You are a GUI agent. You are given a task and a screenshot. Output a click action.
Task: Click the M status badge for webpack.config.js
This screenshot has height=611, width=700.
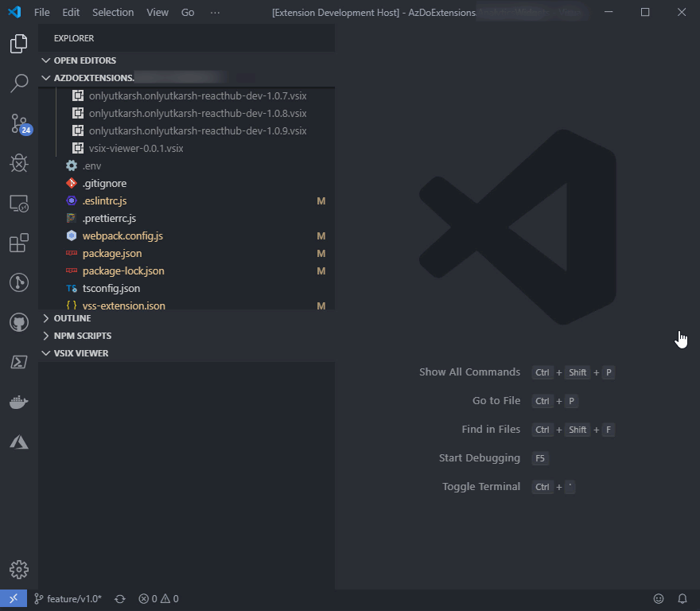click(x=321, y=235)
